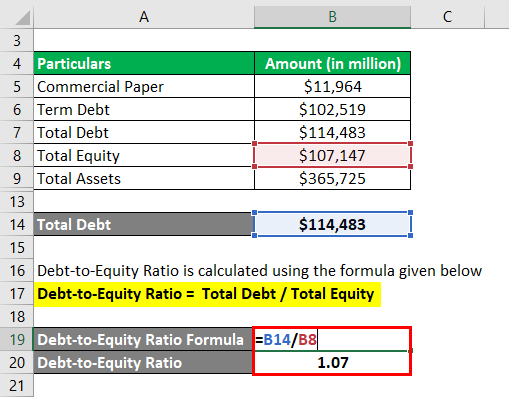
Task: Select the Commercial Paper cell
Action: [144, 87]
